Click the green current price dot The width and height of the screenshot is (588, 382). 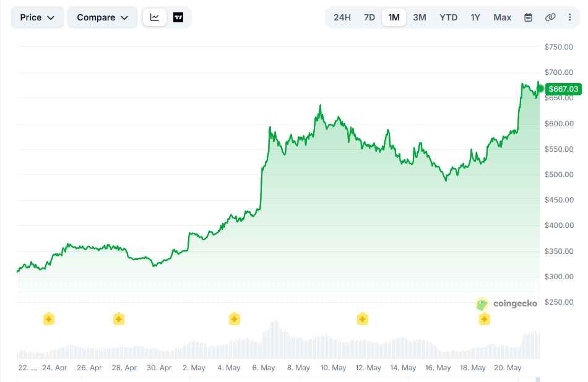coord(540,89)
